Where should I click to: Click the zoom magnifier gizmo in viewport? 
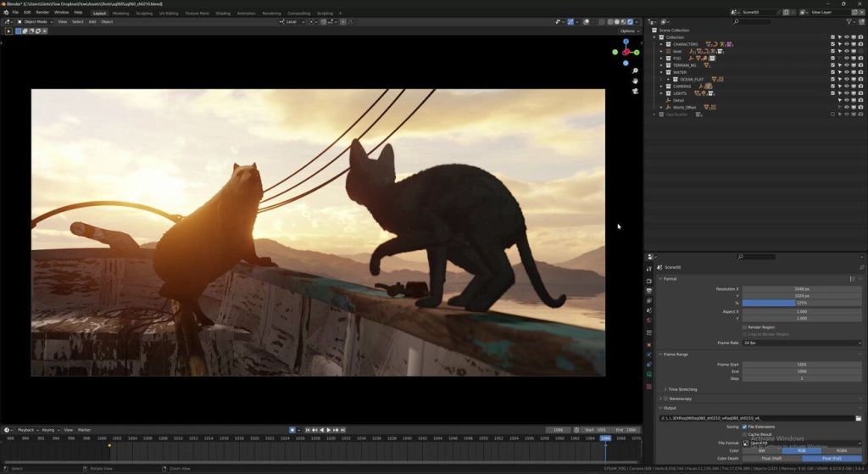pyautogui.click(x=635, y=70)
